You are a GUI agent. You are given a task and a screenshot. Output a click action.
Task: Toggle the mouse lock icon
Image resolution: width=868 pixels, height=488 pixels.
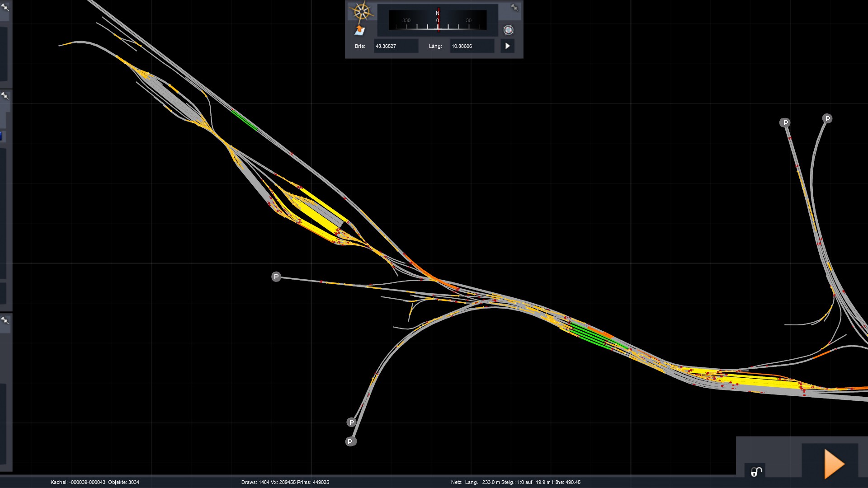756,472
